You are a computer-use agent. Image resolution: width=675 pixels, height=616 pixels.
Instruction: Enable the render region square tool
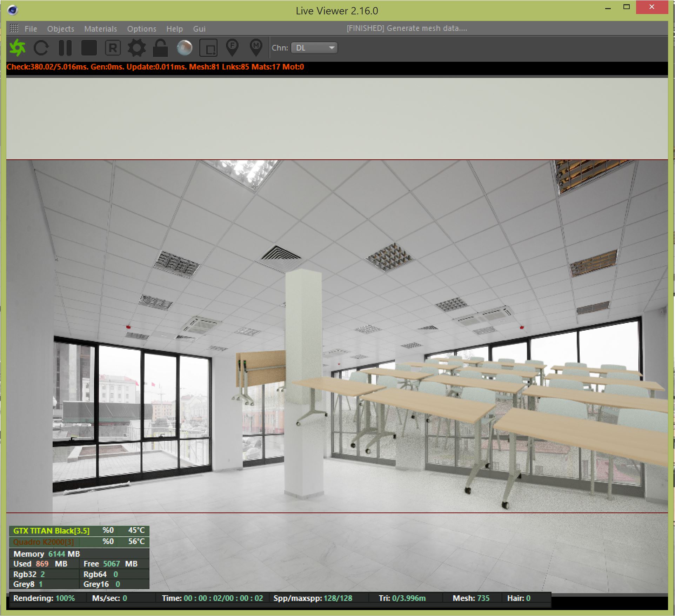(x=208, y=48)
